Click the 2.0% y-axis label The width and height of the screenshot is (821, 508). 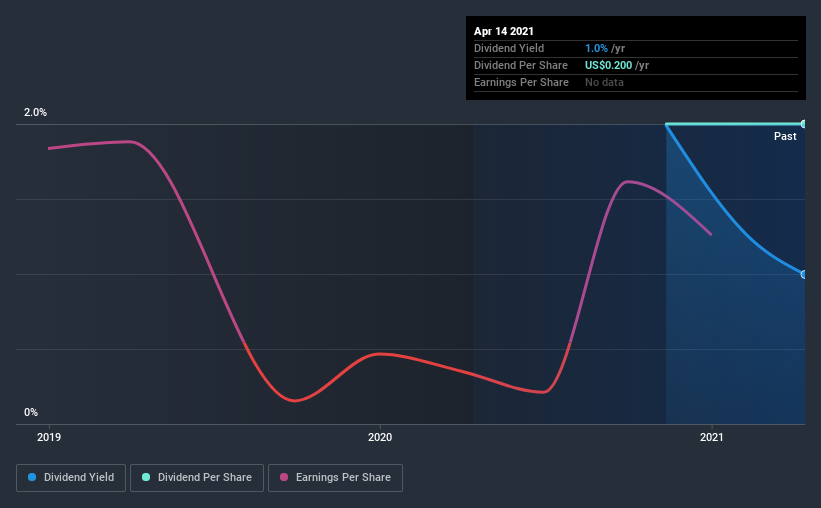35,112
